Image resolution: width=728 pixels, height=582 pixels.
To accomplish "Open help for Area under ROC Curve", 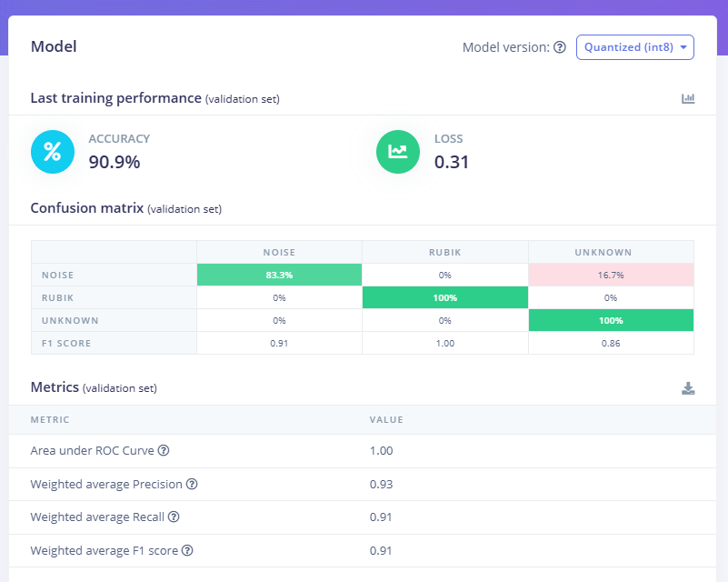I will pos(165,451).
